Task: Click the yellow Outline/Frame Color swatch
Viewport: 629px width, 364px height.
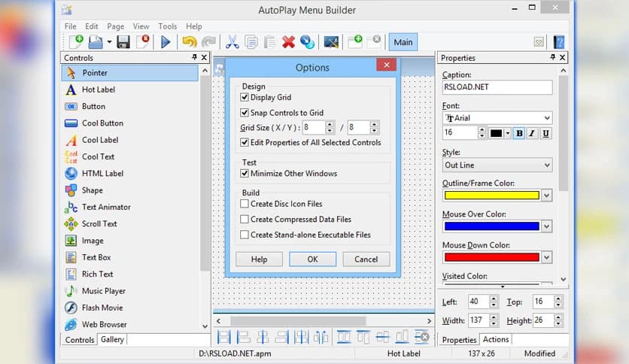Action: 492,196
